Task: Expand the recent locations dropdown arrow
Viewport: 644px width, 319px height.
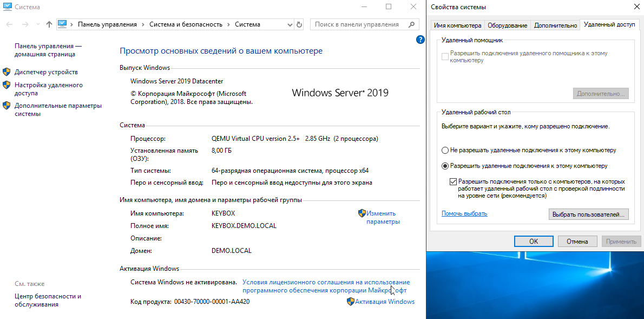Action: [x=38, y=24]
